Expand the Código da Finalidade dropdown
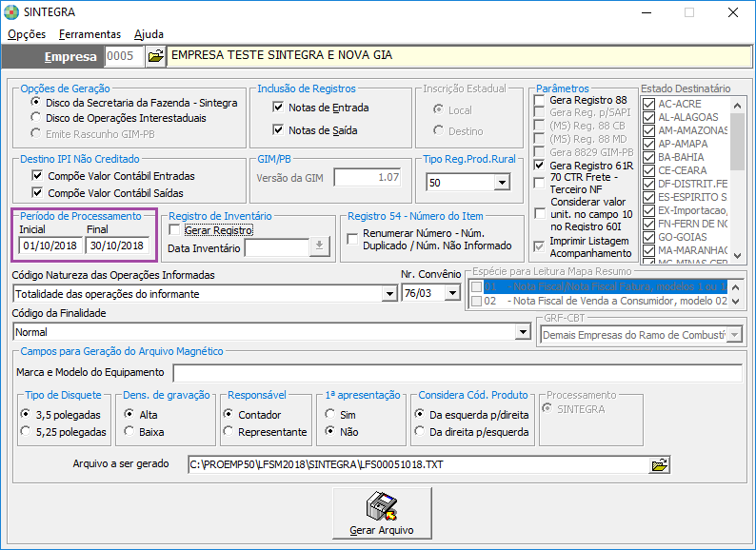 coord(522,332)
